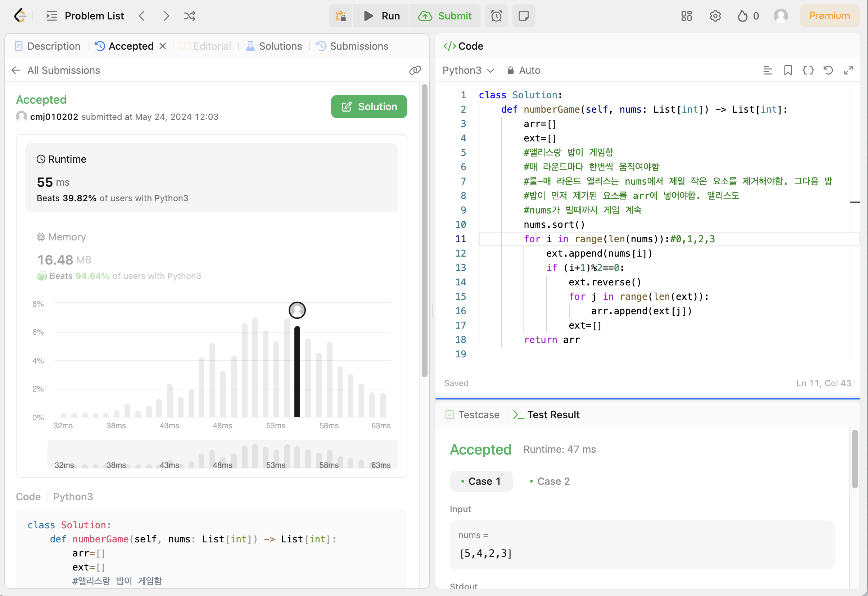Toggle the Auto lock setting

[x=524, y=70]
